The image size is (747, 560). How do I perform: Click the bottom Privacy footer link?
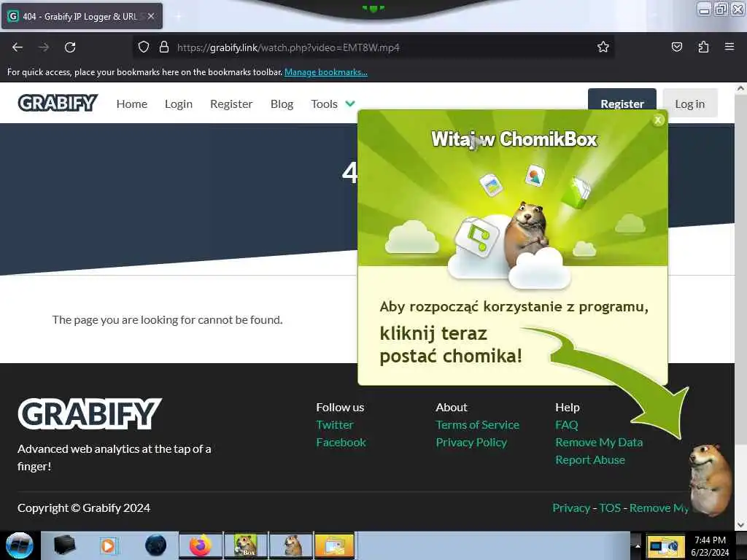570,508
